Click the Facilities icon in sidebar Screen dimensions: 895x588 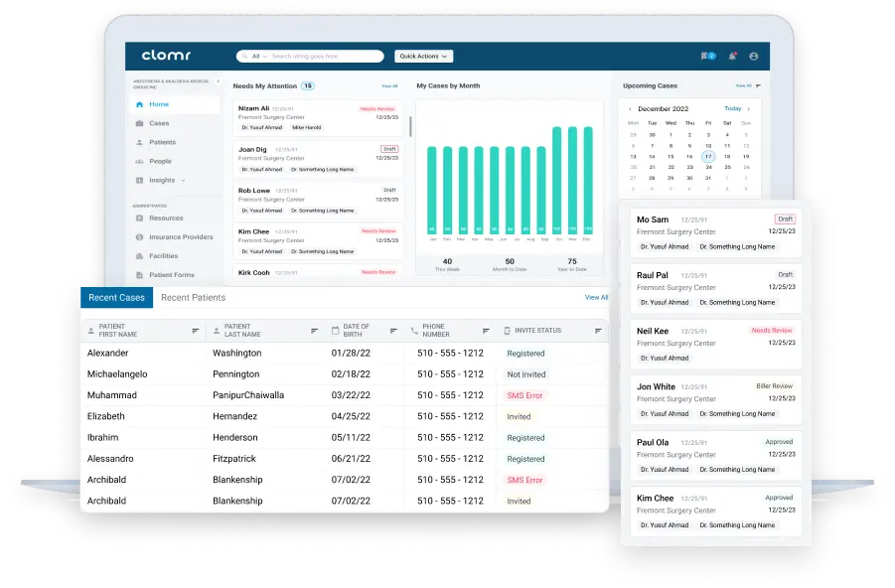(x=140, y=256)
